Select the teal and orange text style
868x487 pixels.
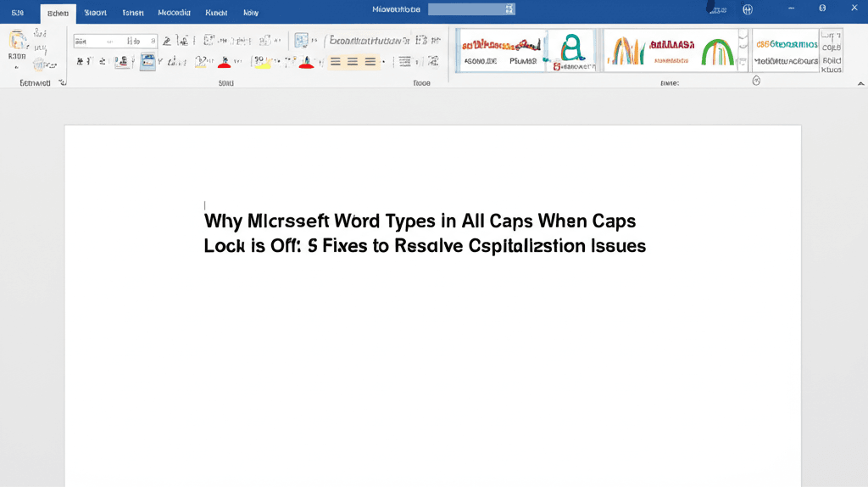786,52
